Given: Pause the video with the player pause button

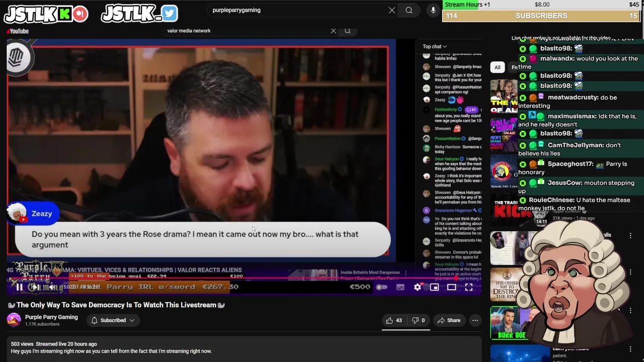Looking at the screenshot, I should point(19,287).
